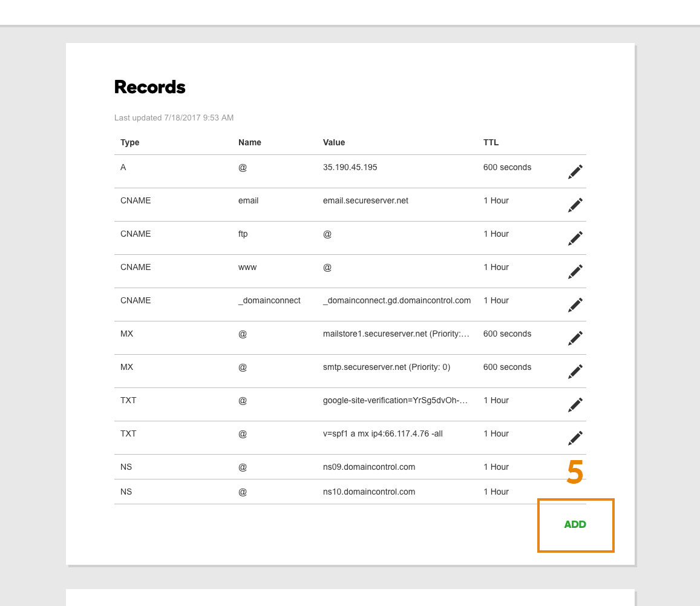This screenshot has height=606, width=700.
Task: Click pencil icon for ftp CNAME record
Action: coord(575,238)
